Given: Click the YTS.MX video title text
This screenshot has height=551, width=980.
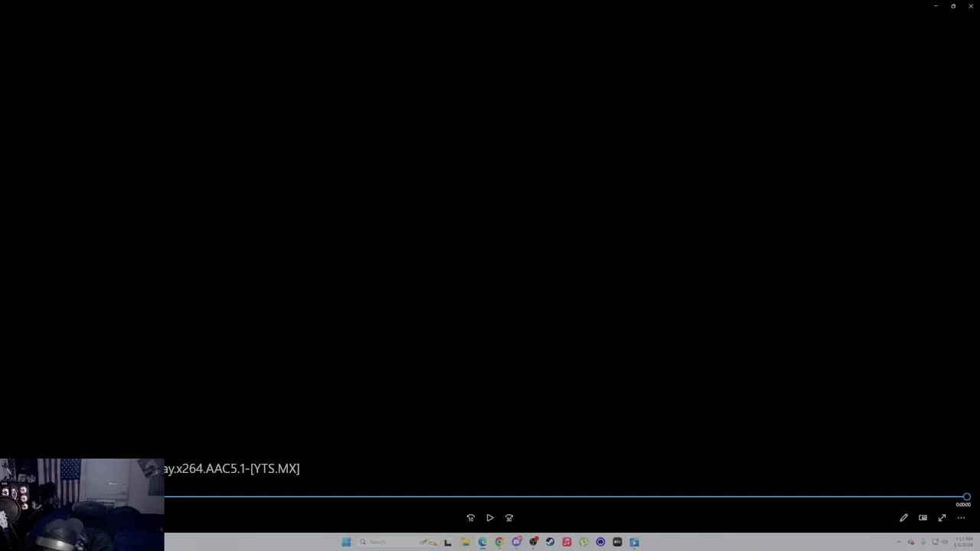Looking at the screenshot, I should point(232,468).
